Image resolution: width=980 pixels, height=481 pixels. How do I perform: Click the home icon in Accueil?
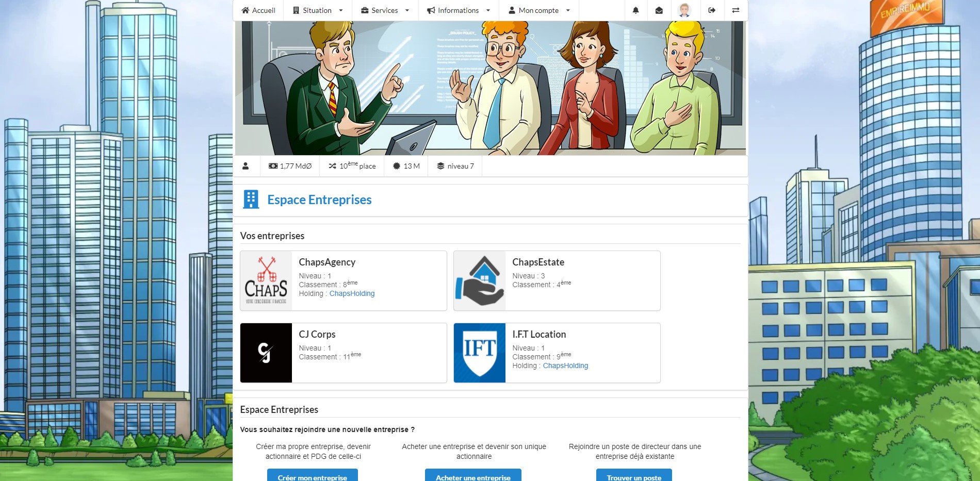tap(246, 10)
